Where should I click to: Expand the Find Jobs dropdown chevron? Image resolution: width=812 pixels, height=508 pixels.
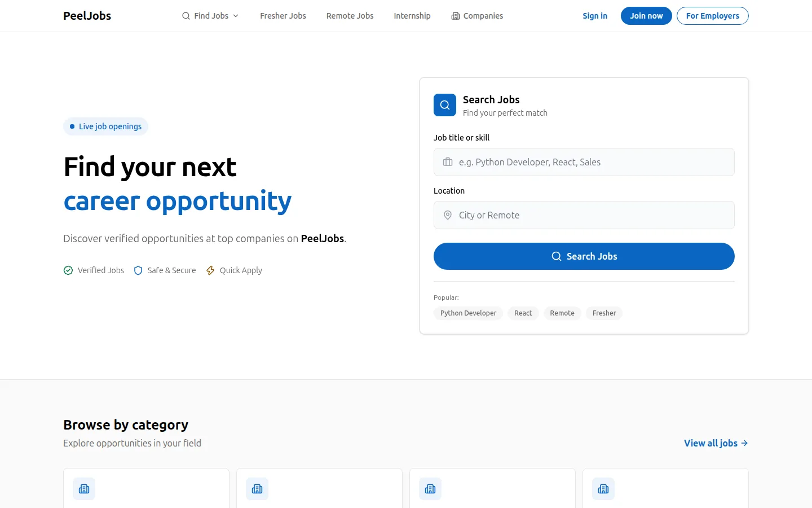click(x=236, y=16)
